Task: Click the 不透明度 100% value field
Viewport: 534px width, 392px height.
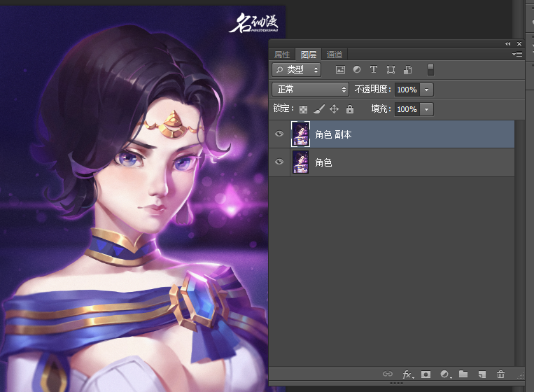Action: tap(407, 90)
